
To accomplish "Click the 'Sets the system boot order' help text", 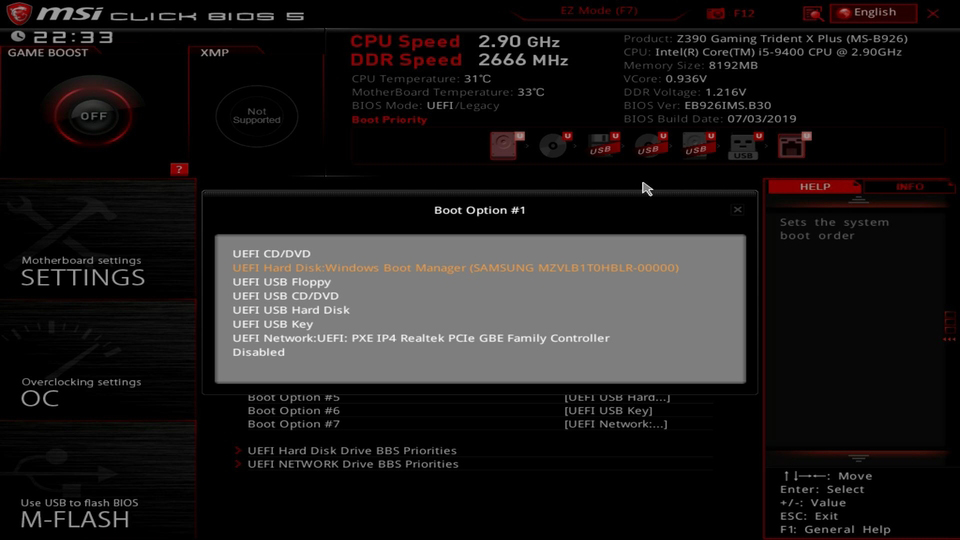I will 834,229.
